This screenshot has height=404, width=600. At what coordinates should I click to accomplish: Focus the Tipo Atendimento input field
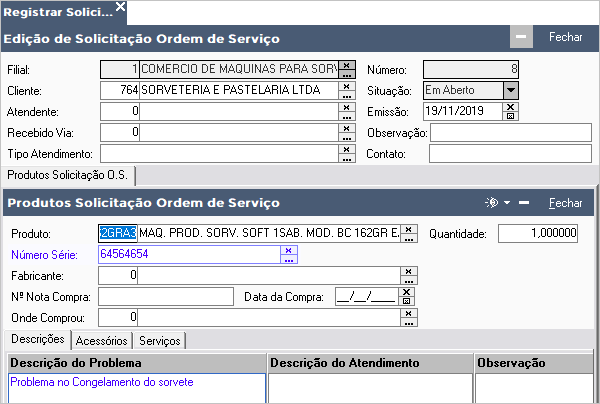(219, 154)
